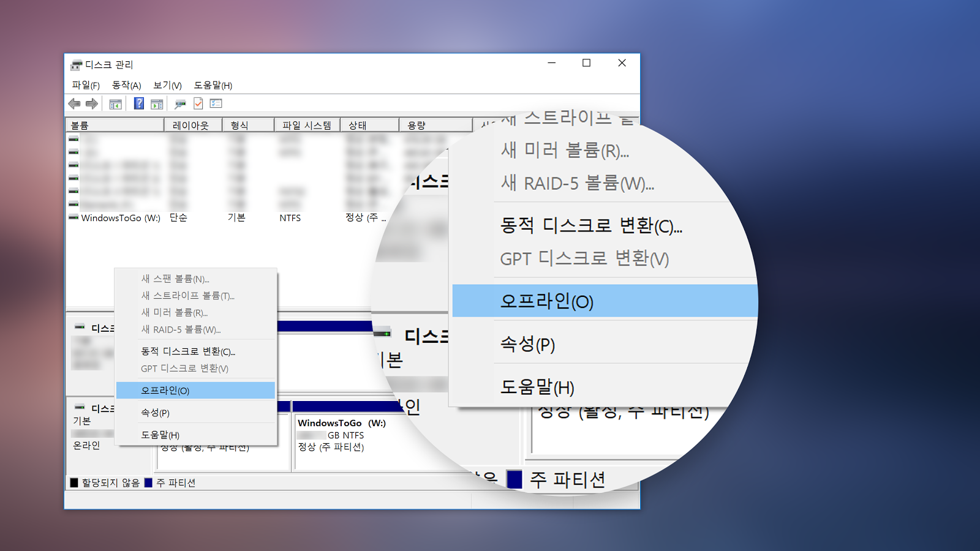This screenshot has height=551, width=980.
Task: Click the checkmark document toolbar icon
Action: (x=197, y=103)
